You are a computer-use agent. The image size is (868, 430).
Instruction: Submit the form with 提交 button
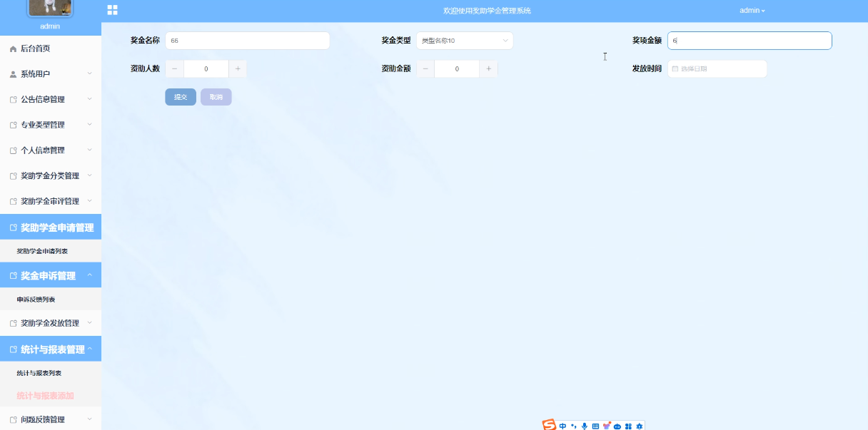click(x=181, y=97)
